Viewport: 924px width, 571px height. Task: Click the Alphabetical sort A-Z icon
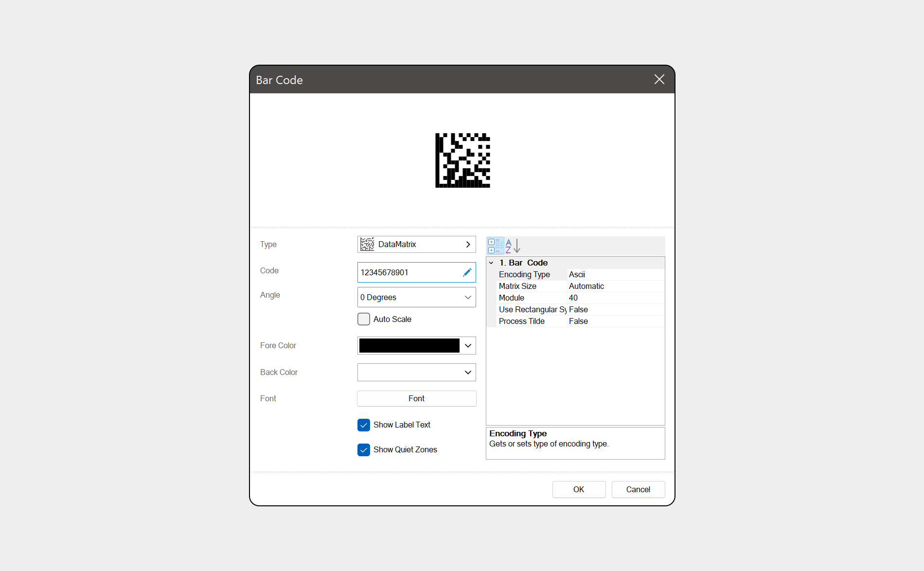point(513,246)
